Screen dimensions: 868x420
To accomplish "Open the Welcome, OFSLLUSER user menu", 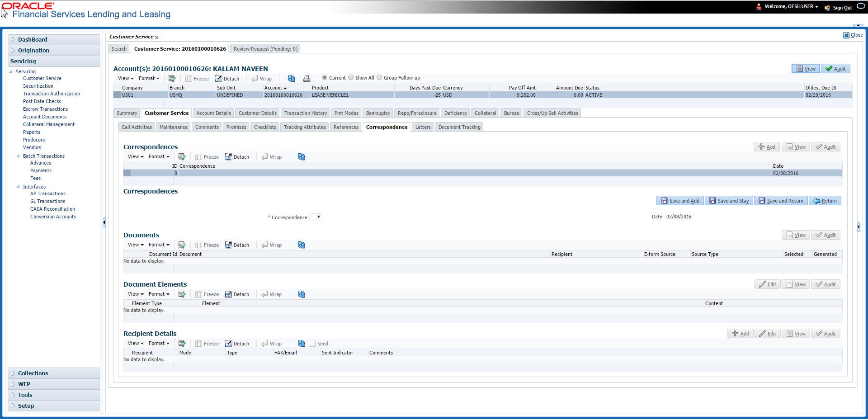I will [791, 7].
